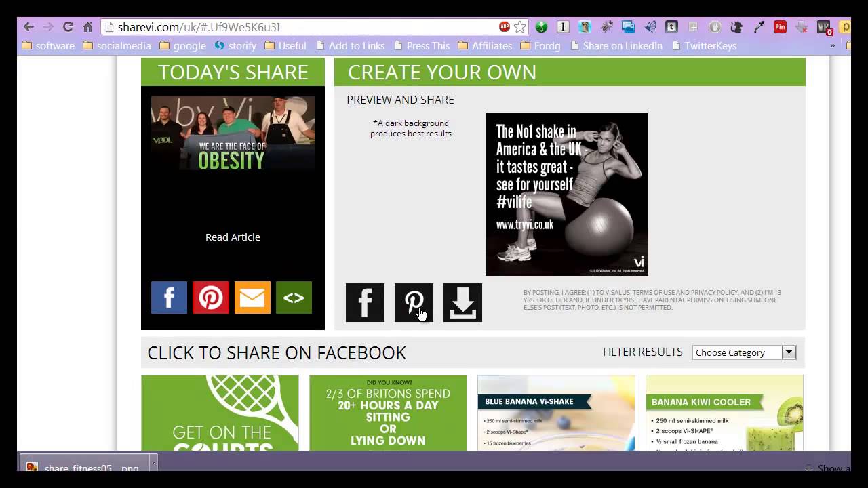Open the Fordg bookmarks folder
Viewport: 868px width, 488px height.
540,45
